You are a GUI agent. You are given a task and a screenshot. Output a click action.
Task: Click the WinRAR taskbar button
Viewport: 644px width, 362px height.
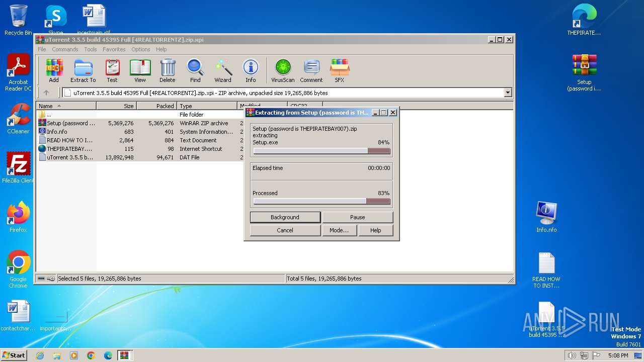tap(124, 355)
